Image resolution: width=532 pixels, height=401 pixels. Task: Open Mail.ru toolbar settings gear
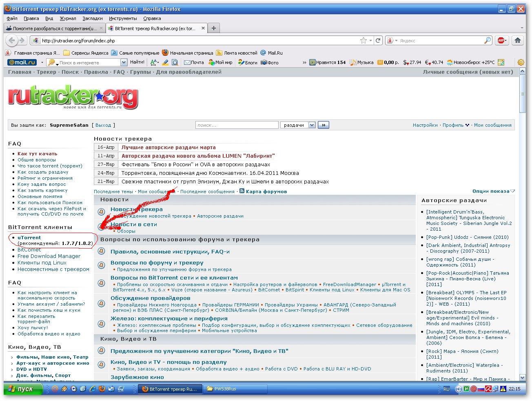coord(521,62)
